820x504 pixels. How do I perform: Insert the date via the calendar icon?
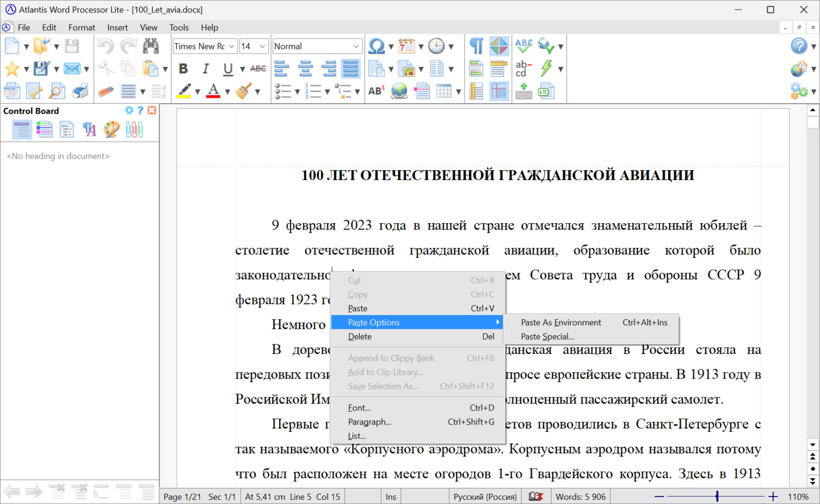click(x=406, y=46)
